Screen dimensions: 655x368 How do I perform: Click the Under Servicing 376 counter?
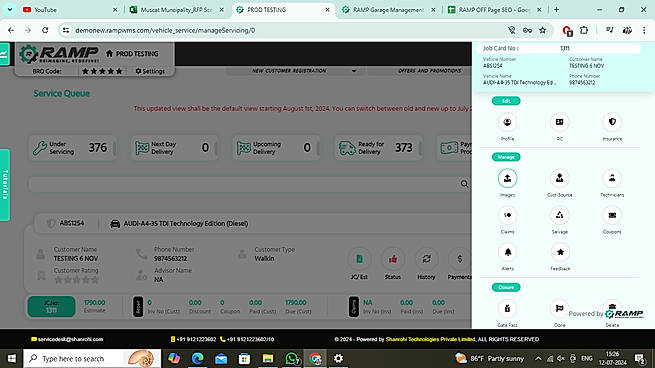[73, 148]
